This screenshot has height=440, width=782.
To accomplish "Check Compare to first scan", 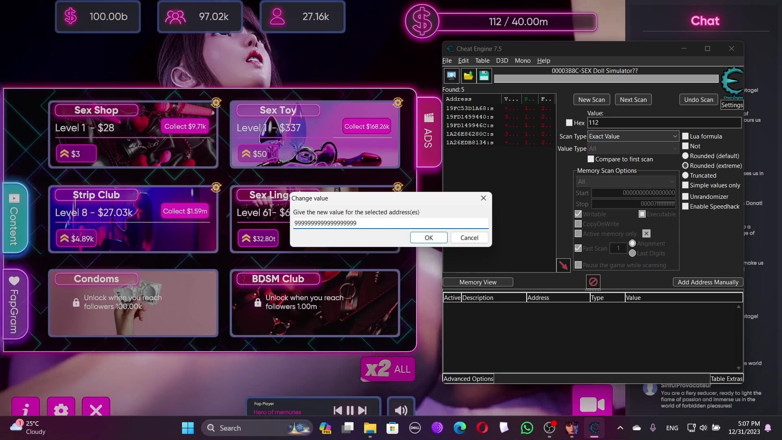I will click(x=590, y=159).
